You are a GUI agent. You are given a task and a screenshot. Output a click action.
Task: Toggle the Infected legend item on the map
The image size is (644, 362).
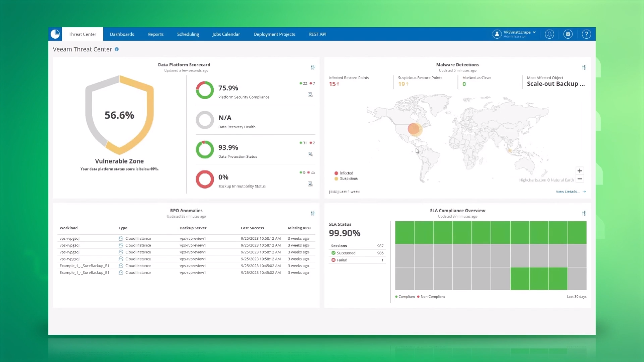[343, 173]
